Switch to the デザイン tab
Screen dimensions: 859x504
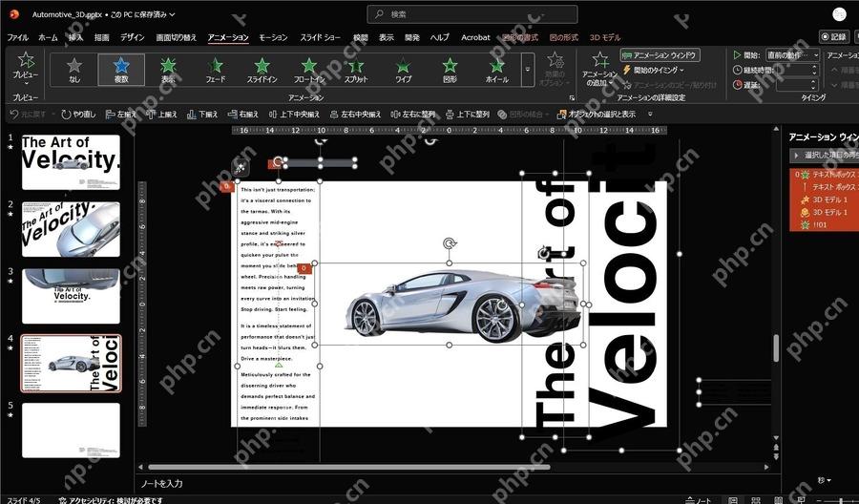click(x=133, y=37)
